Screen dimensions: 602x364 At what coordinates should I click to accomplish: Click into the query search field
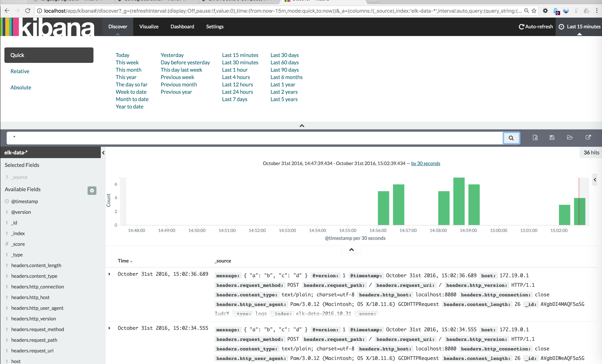coord(254,138)
